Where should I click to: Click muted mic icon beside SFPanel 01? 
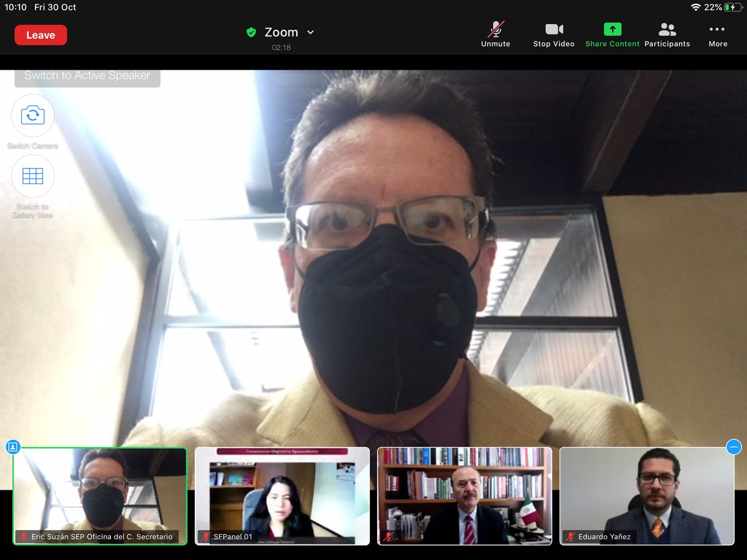[205, 536]
